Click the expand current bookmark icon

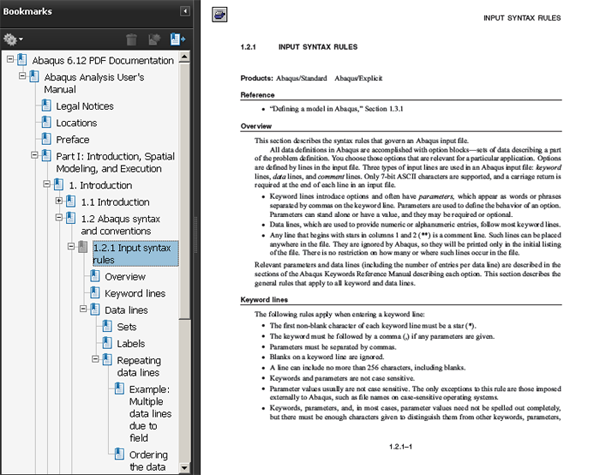[x=178, y=39]
